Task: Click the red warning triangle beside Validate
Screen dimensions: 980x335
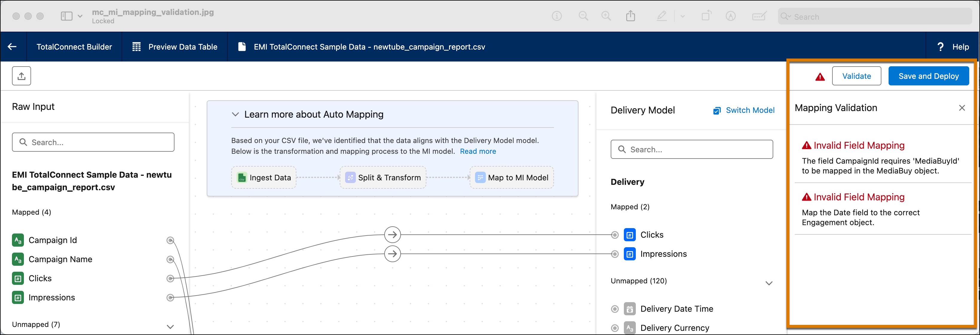Action: [x=820, y=77]
